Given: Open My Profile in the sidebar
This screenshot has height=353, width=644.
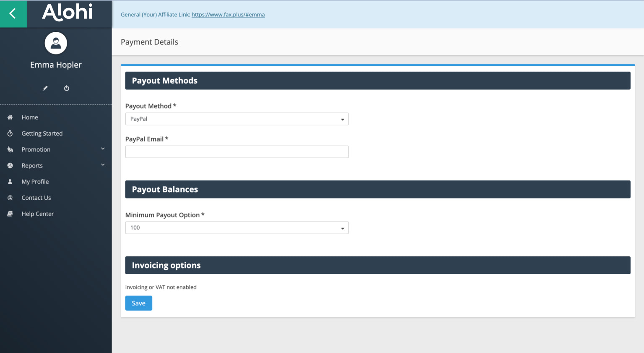Looking at the screenshot, I should [35, 182].
